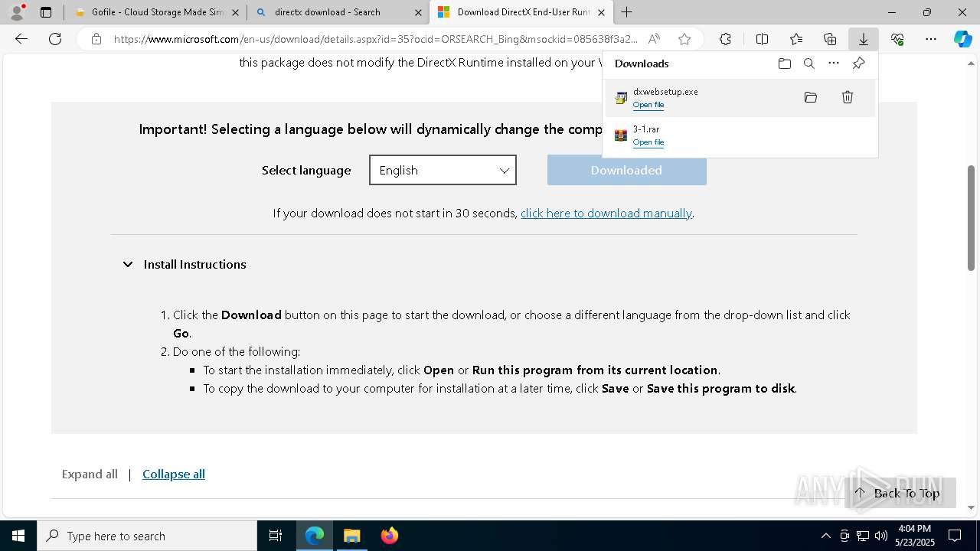Viewport: 980px width, 551px height.
Task: Click the Windows taskbar search box
Action: click(147, 536)
